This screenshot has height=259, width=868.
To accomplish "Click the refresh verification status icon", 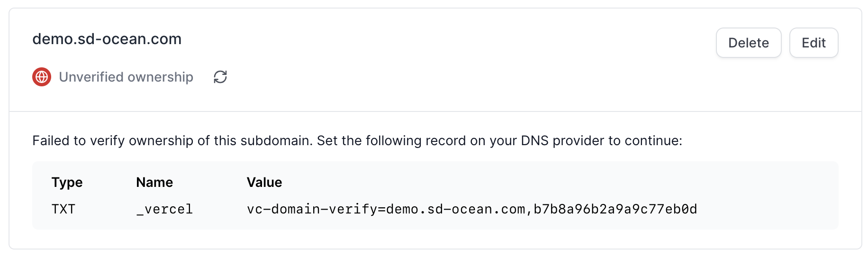I will click(x=220, y=77).
